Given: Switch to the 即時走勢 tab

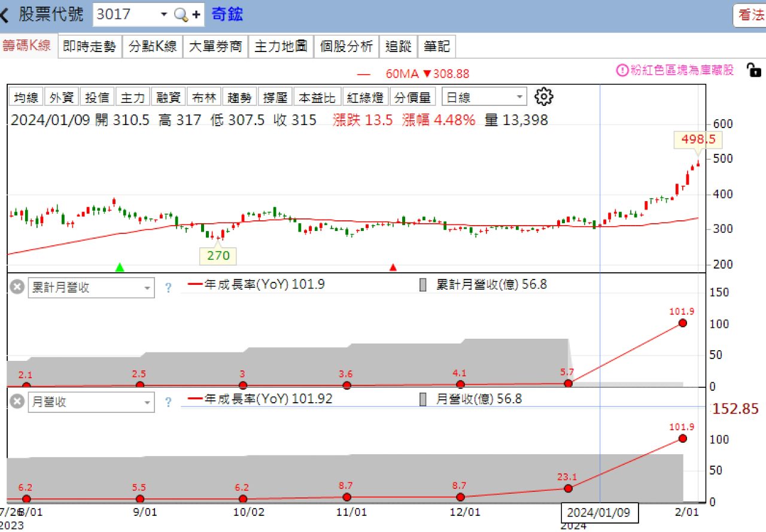Looking at the screenshot, I should click(89, 46).
